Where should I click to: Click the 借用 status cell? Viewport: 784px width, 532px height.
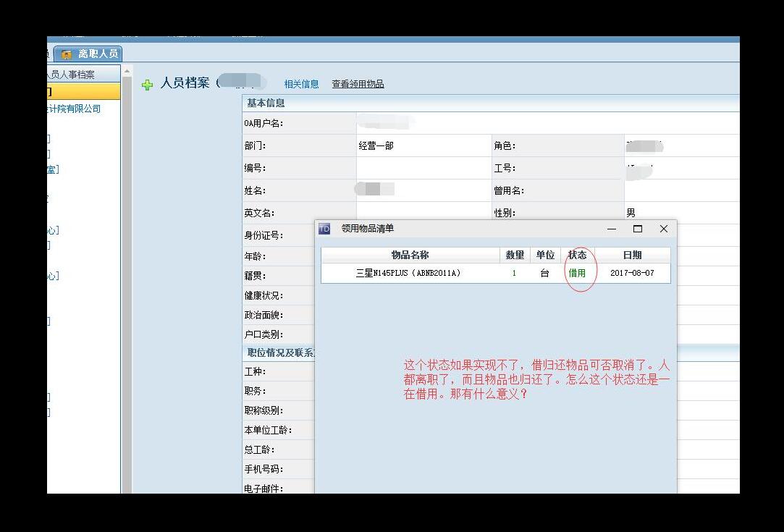click(x=577, y=274)
